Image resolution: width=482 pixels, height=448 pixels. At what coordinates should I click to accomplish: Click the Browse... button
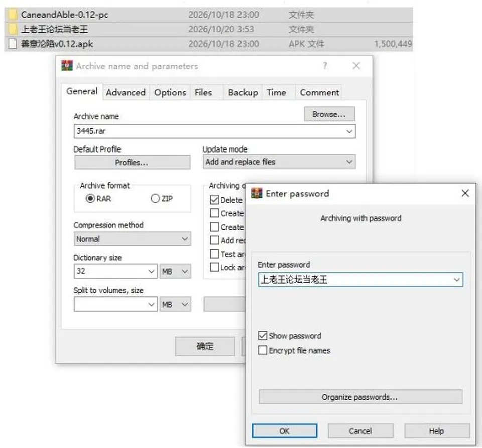pos(329,114)
